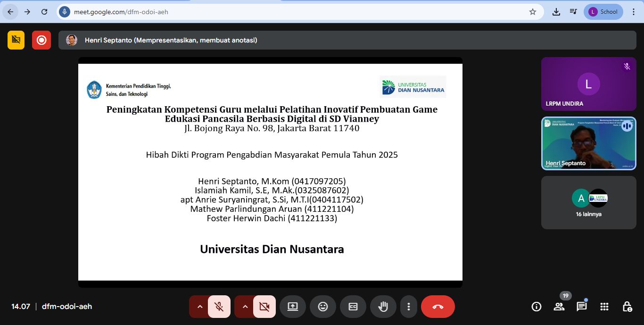The width and height of the screenshot is (644, 325).
Task: Open the activities grid icon
Action: point(604,307)
